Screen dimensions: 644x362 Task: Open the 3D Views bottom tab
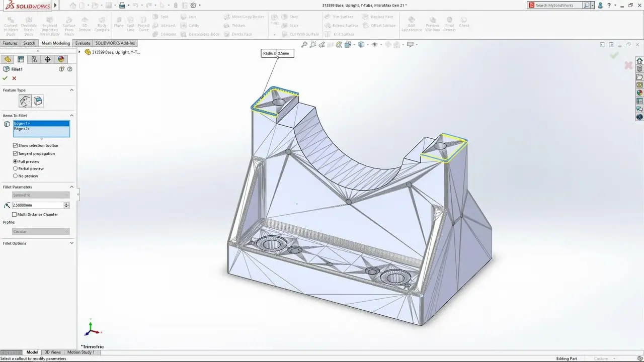(53, 352)
